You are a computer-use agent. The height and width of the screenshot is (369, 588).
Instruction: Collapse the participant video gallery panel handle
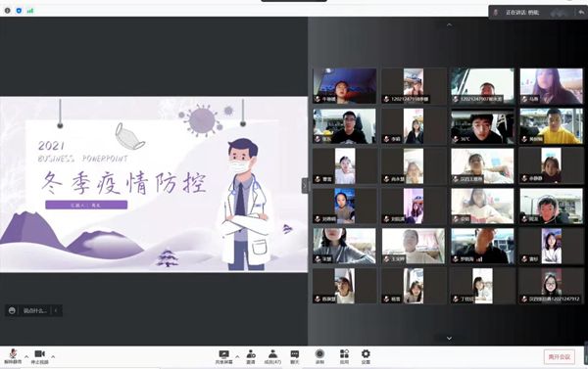pyautogui.click(x=305, y=185)
